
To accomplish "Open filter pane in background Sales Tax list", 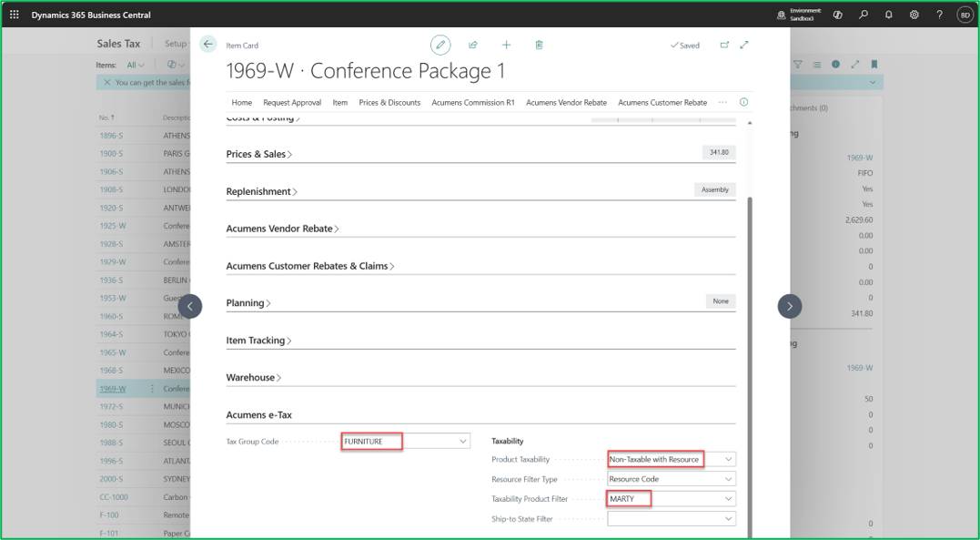I will click(x=798, y=65).
